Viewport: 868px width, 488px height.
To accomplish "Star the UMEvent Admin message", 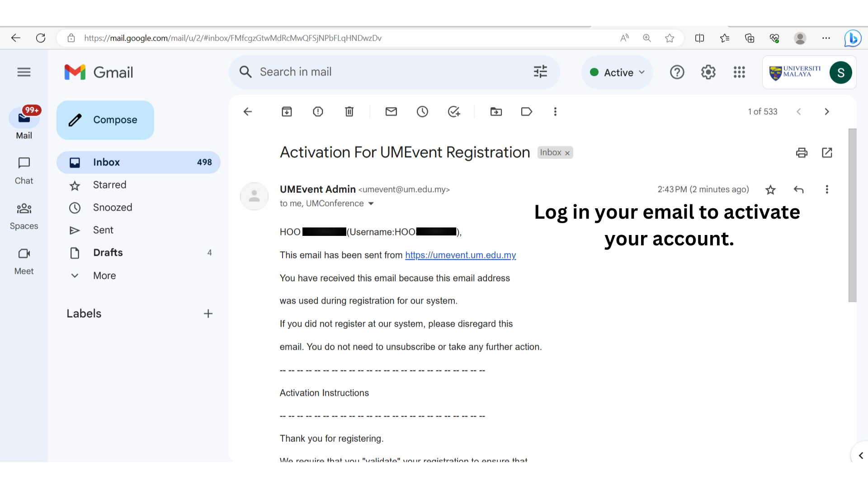I will (x=770, y=190).
